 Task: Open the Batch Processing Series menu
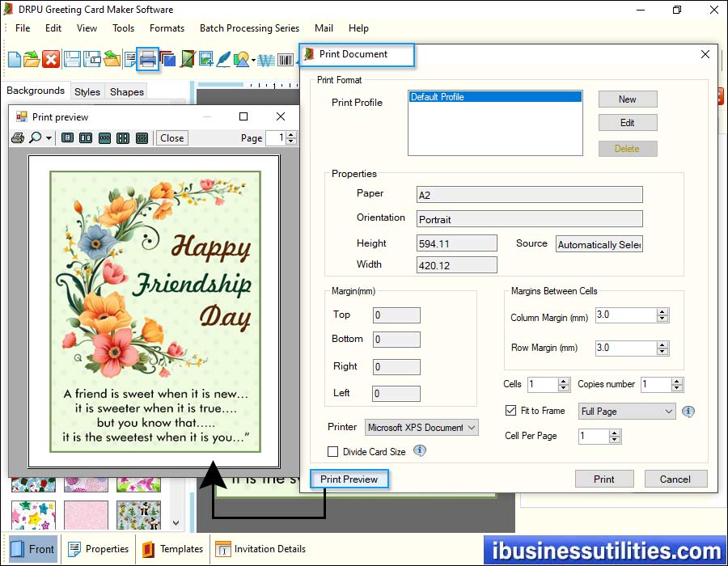(x=248, y=28)
